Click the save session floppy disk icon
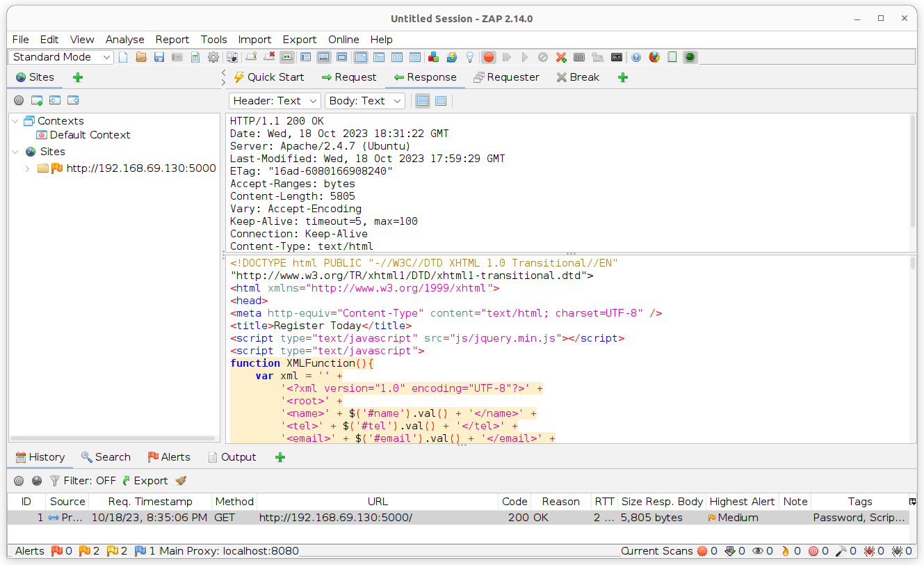 point(159,57)
